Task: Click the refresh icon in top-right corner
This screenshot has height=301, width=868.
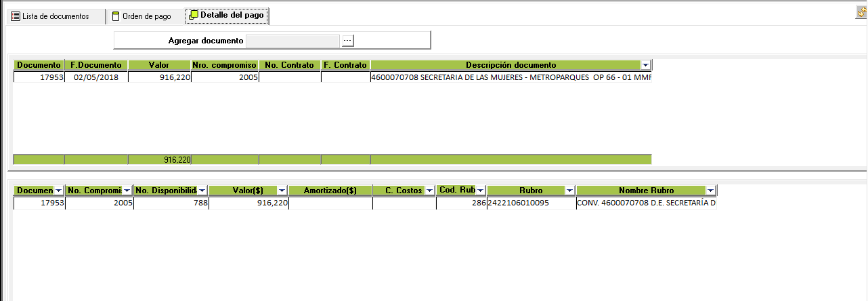Action: (861, 12)
